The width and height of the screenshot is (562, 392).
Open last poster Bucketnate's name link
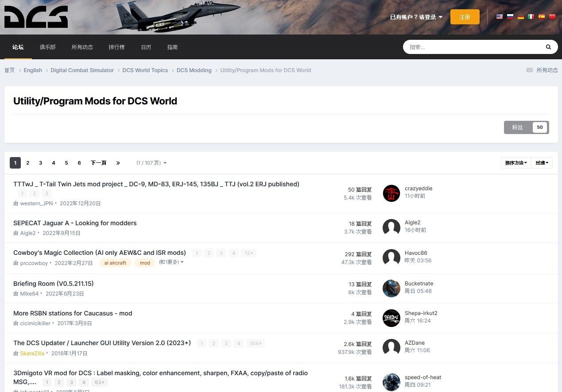(x=419, y=284)
